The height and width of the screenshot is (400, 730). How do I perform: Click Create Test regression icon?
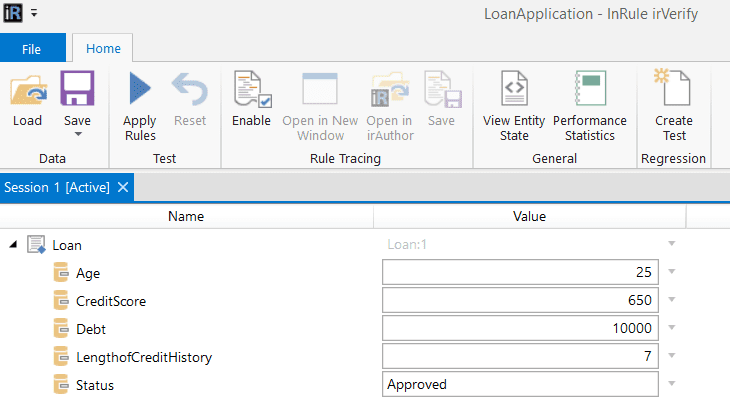pyautogui.click(x=675, y=90)
